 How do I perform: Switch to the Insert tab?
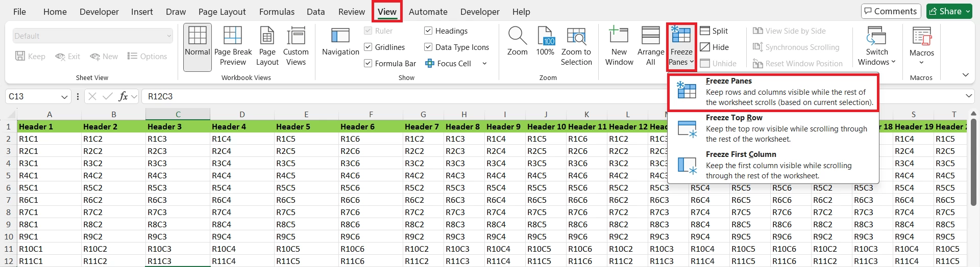click(142, 12)
